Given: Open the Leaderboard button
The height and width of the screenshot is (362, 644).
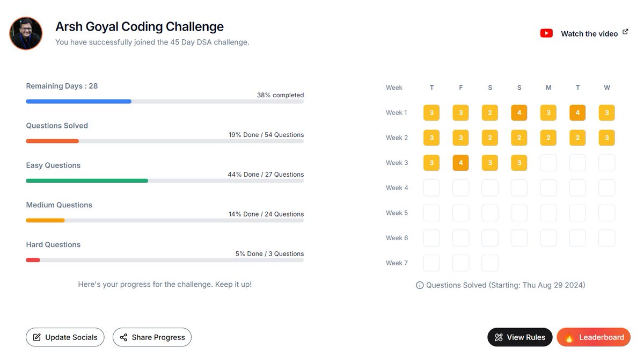Looking at the screenshot, I should 594,337.
